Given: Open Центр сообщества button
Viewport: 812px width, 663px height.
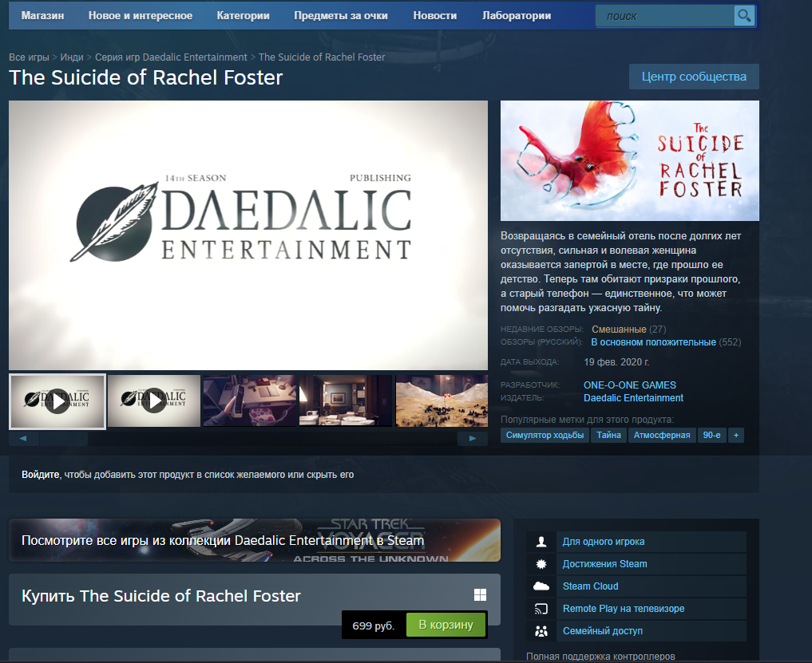Looking at the screenshot, I should click(x=694, y=77).
